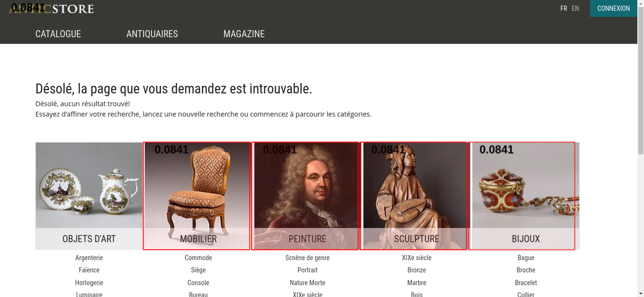The height and width of the screenshot is (297, 644).
Task: Open the Horlogerie link
Action: [x=89, y=283]
